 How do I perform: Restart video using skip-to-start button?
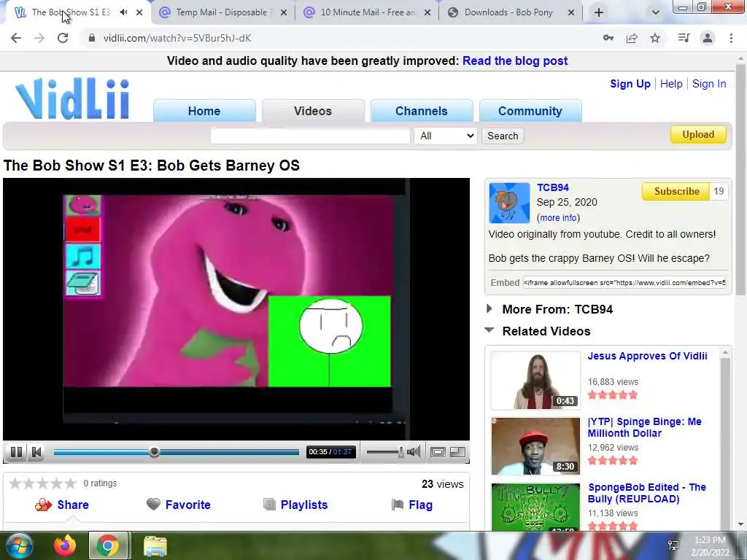[x=36, y=452]
